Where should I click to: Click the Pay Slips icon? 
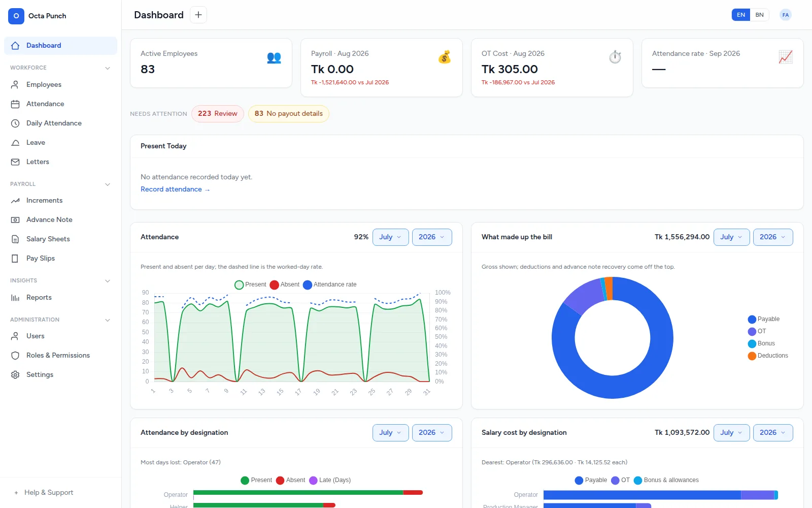[x=15, y=259]
